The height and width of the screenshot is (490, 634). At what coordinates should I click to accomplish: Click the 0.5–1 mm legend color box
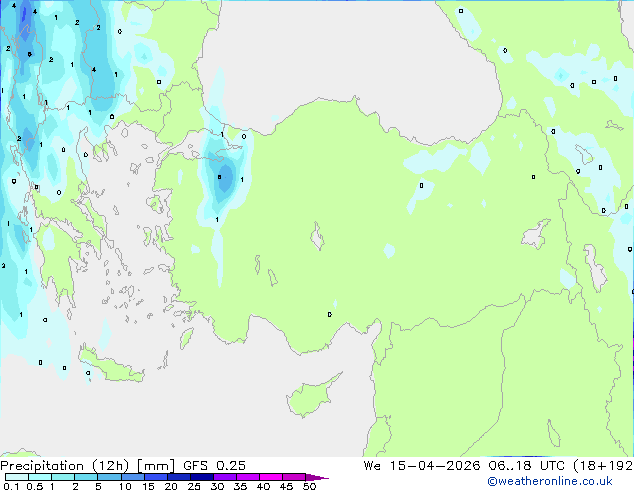point(40,477)
